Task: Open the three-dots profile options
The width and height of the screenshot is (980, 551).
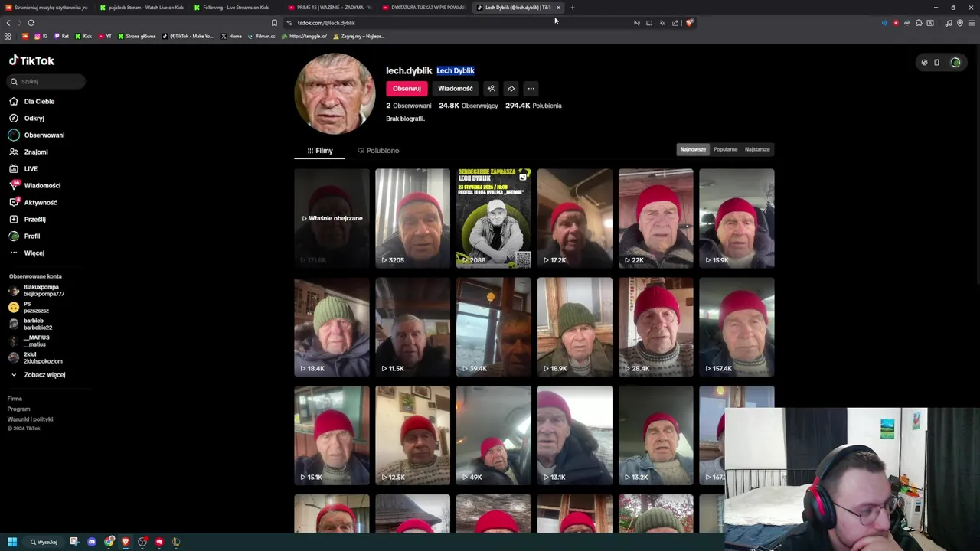Action: click(x=531, y=88)
